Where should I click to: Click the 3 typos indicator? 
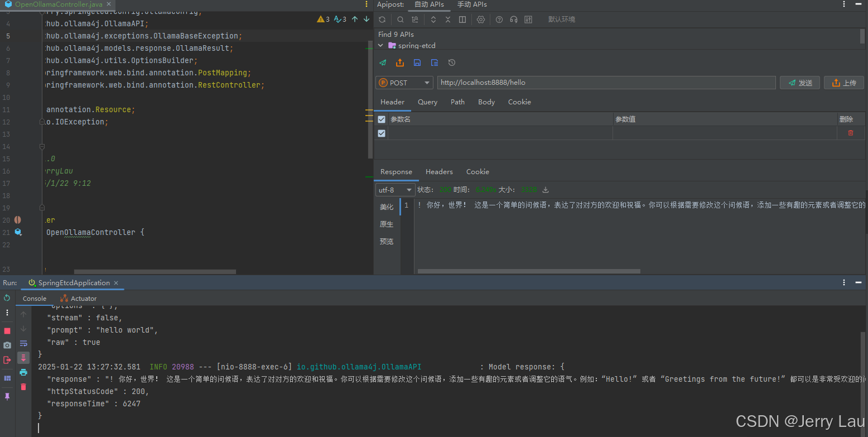[340, 19]
